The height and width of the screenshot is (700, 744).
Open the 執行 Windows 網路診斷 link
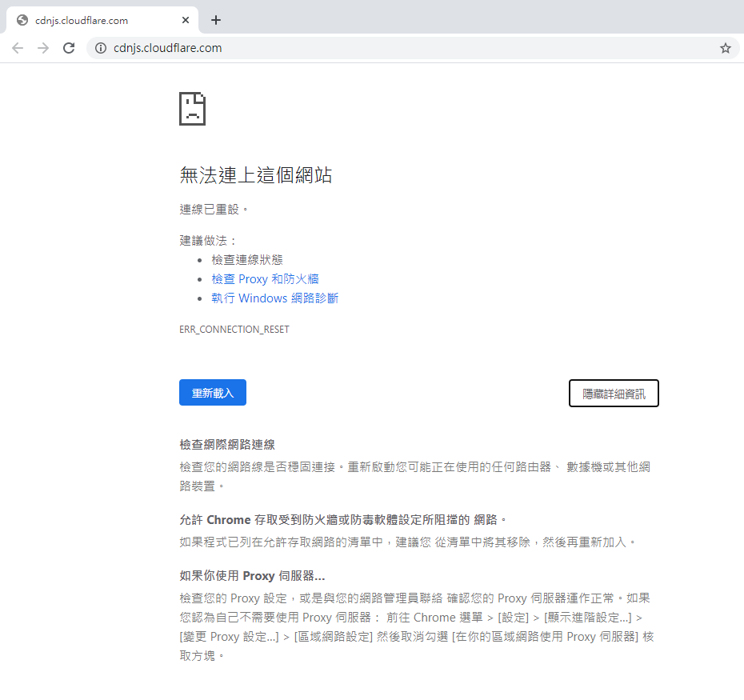(x=274, y=298)
